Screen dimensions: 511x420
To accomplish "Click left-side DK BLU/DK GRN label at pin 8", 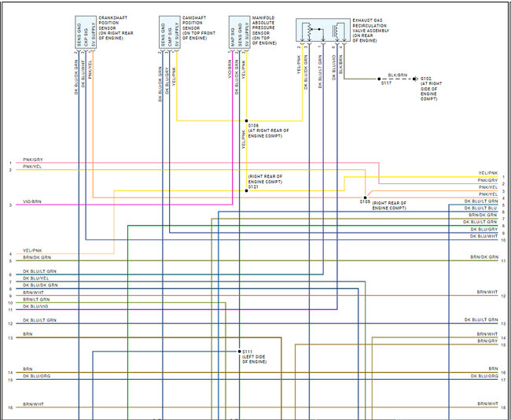I will click(x=40, y=285).
